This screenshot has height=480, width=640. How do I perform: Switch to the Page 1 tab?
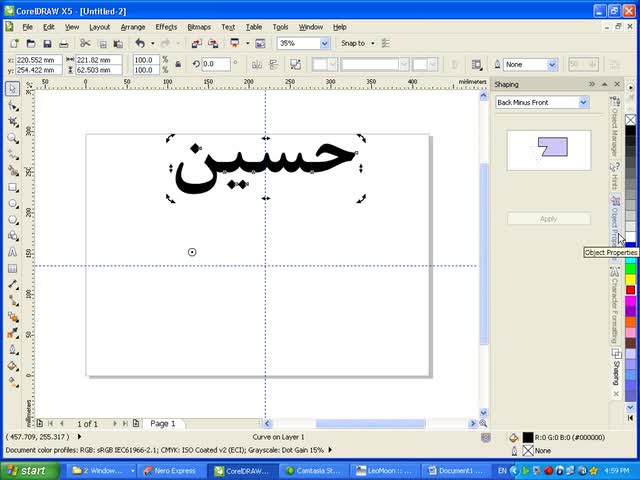[x=163, y=424]
